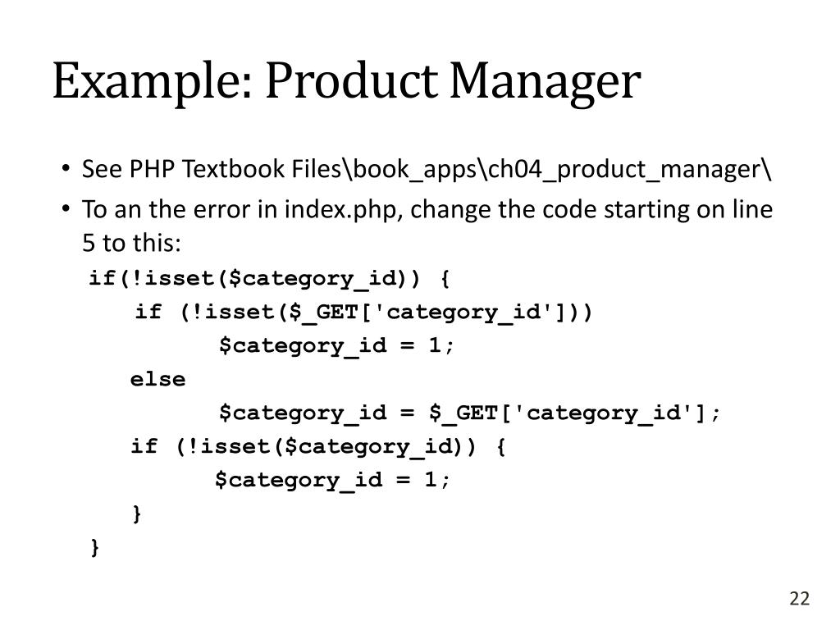Click the assignment '$category_id = $_GET['category_id'];'

point(470,413)
